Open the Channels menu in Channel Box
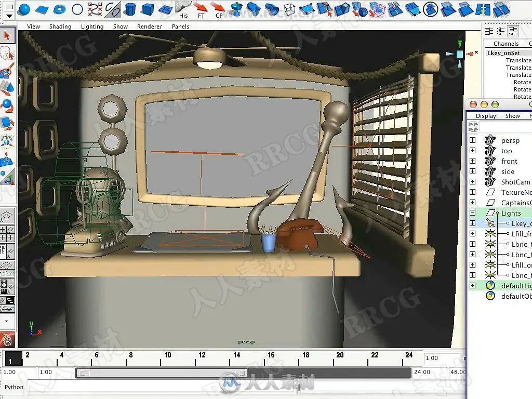Viewport: 532px width, 399px height. [506, 44]
